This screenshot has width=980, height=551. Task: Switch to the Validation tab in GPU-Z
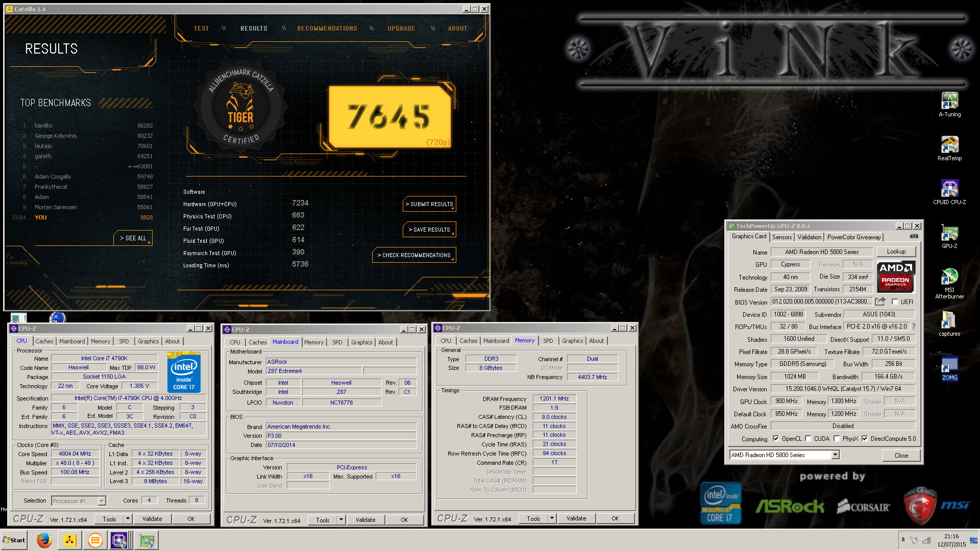tap(810, 237)
